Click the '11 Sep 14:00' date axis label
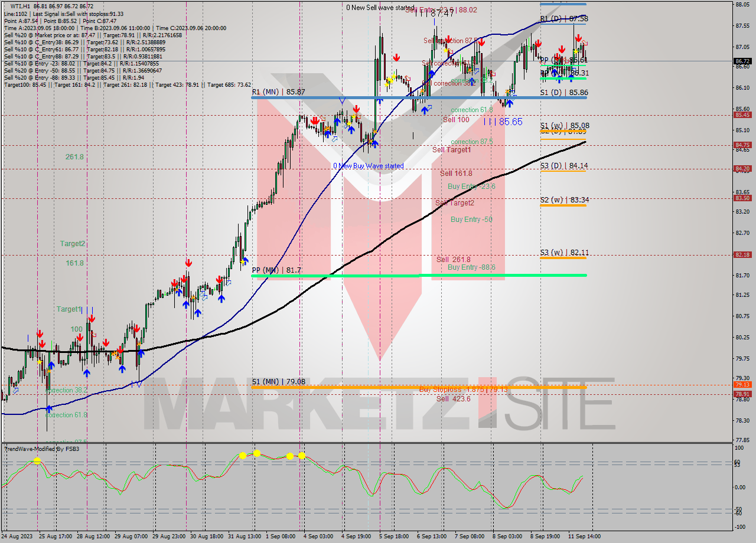Viewport: 756px width, 543px height. 584,537
